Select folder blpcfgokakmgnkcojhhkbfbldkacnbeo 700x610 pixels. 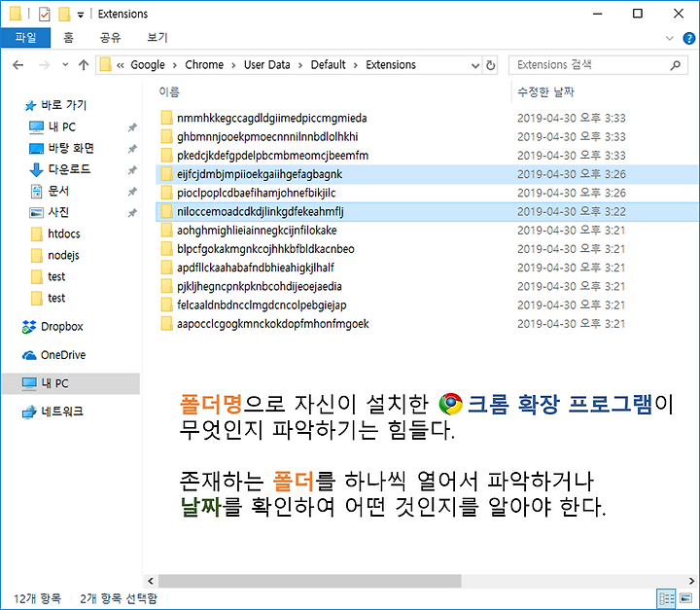click(265, 249)
